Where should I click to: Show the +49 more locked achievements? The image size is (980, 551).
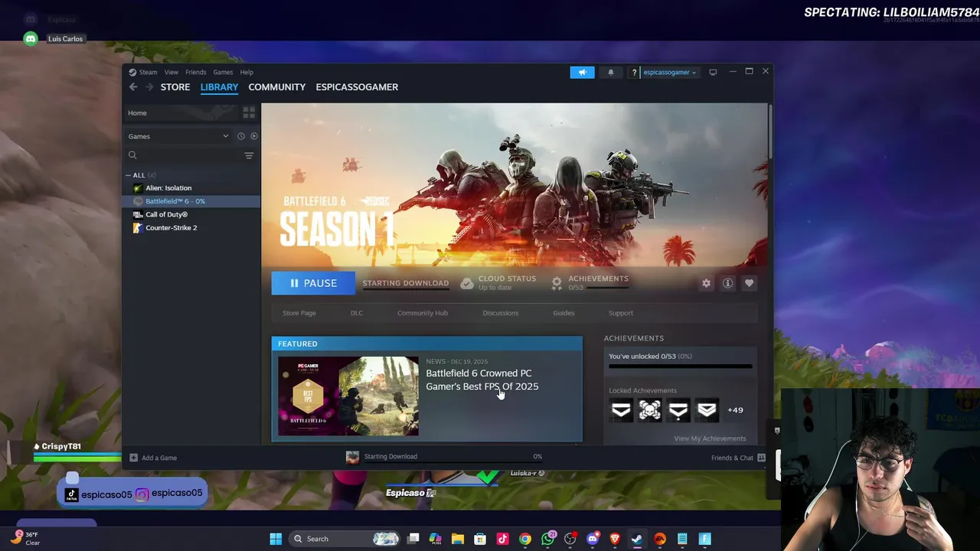735,410
